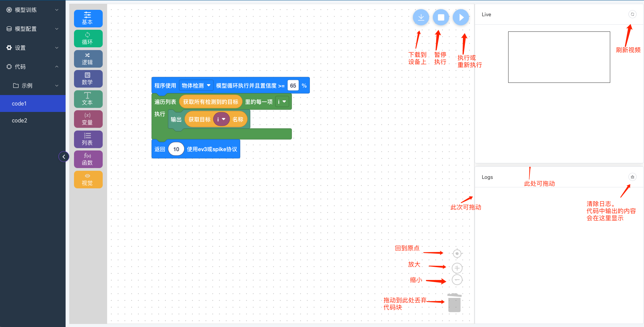644x327 pixels.
Task: Click the confidence value 65 field
Action: tap(293, 86)
